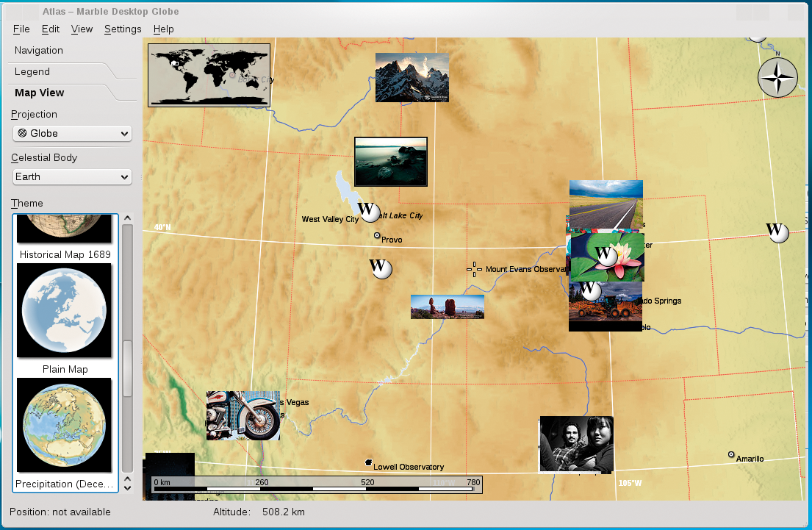Click the Theme list scroll down arrow
The height and width of the screenshot is (530, 812).
127,488
